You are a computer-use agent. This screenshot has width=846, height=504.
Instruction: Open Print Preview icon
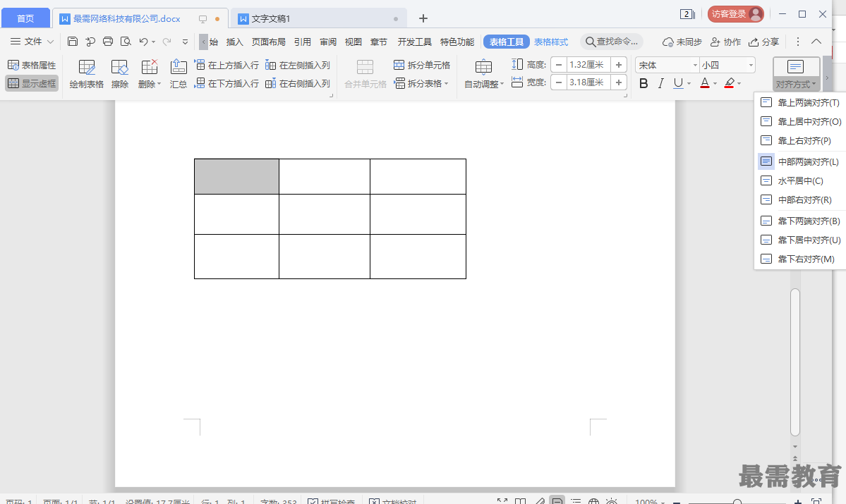tap(126, 42)
